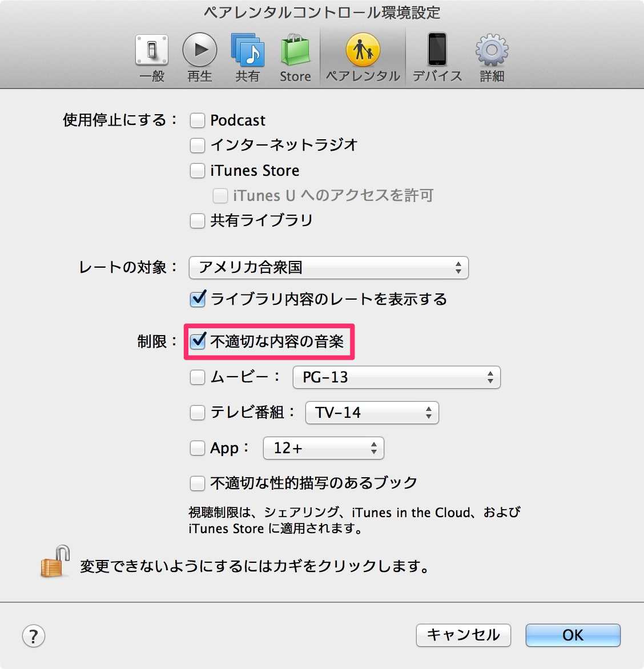This screenshot has width=644, height=669.
Task: Open the 12+ app rating dropdown
Action: (324, 448)
